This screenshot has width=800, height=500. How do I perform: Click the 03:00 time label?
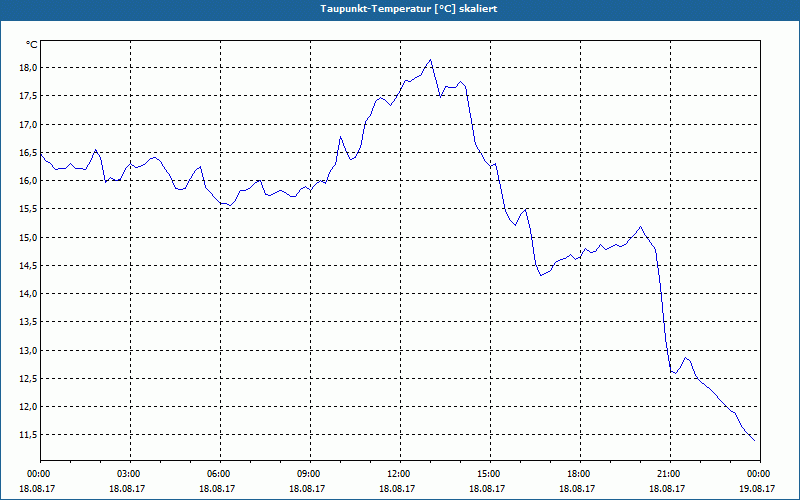tap(131, 474)
